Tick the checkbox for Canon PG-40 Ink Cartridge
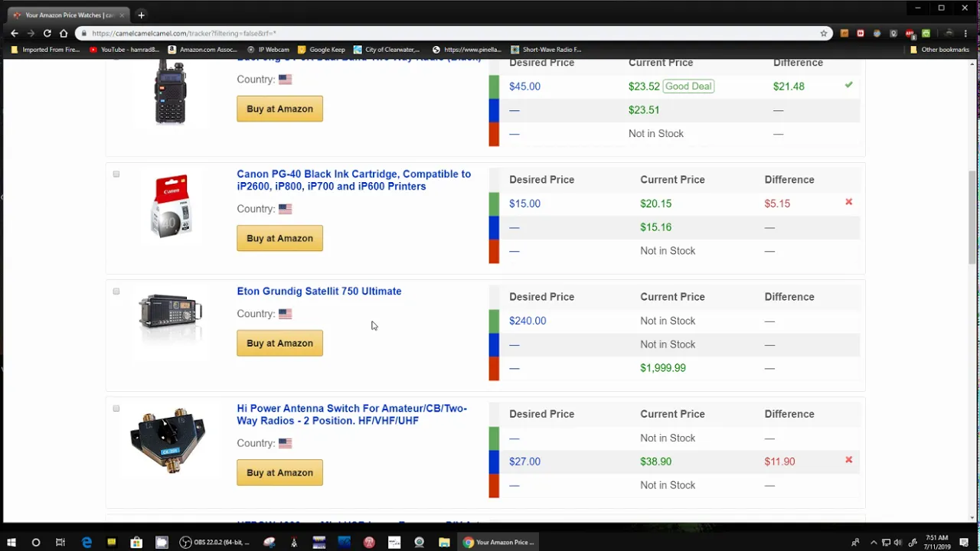The image size is (980, 551). click(x=116, y=174)
